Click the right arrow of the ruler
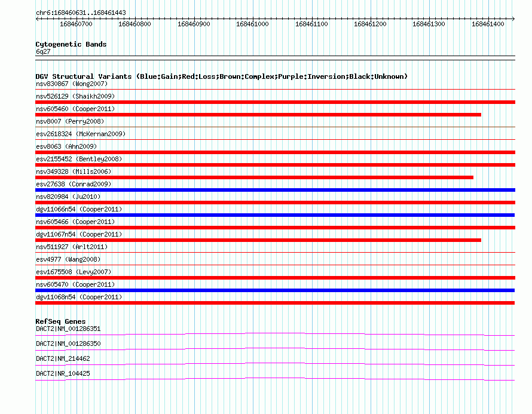Viewport: 532px width, 414px height. [x=513, y=19]
